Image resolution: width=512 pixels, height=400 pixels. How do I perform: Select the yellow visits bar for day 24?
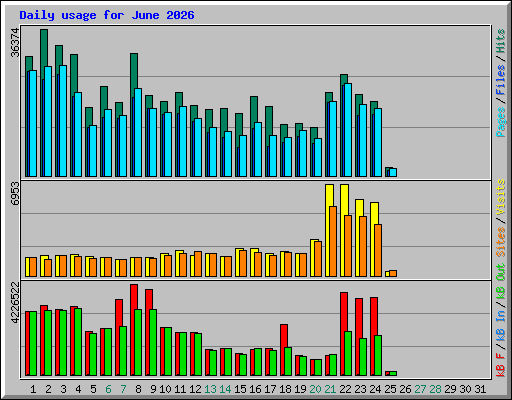374,213
